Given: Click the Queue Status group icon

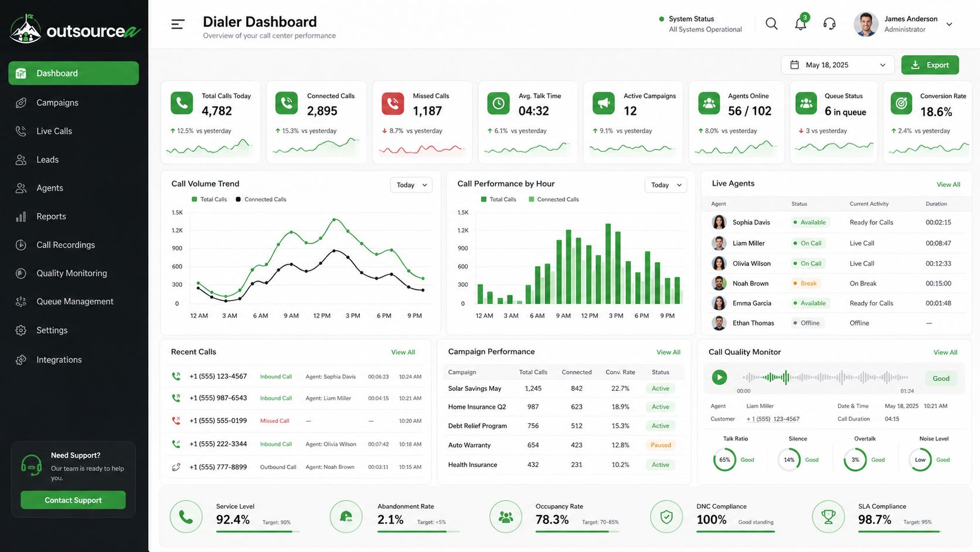Looking at the screenshot, I should point(806,103).
